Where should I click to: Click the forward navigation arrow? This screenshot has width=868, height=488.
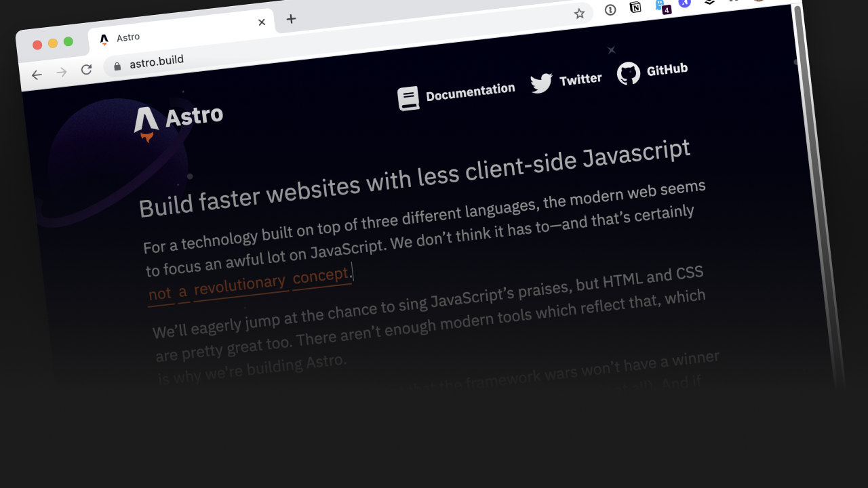[x=62, y=72]
